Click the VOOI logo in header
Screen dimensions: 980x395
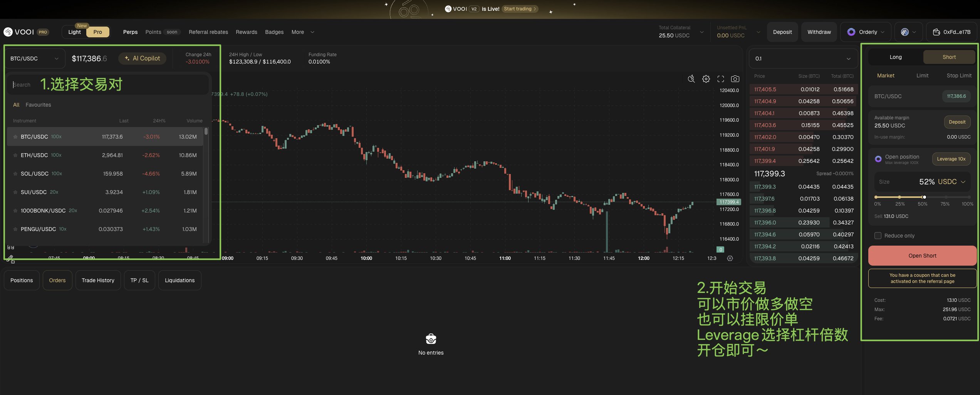pyautogui.click(x=19, y=32)
